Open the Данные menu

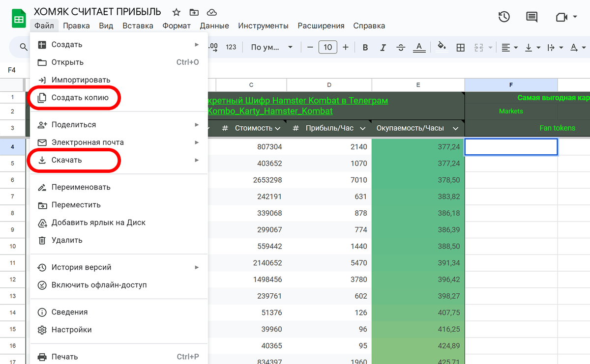[x=214, y=26]
